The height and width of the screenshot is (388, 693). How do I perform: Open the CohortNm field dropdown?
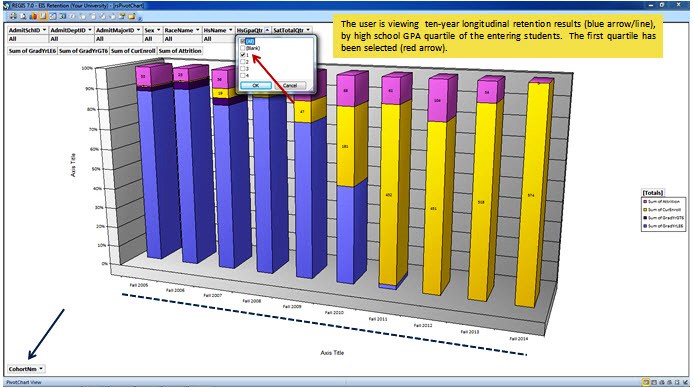click(41, 369)
